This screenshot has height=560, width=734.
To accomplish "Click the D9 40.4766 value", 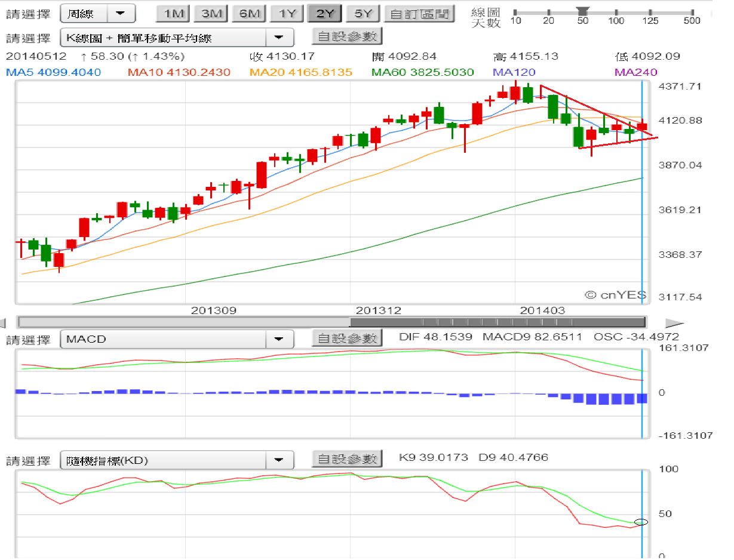I will click(x=513, y=458).
